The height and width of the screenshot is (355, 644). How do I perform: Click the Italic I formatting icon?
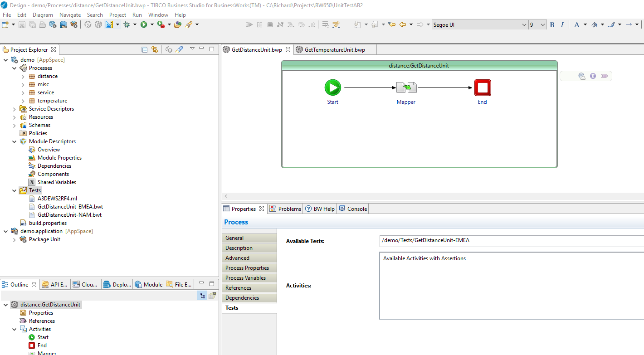(562, 25)
